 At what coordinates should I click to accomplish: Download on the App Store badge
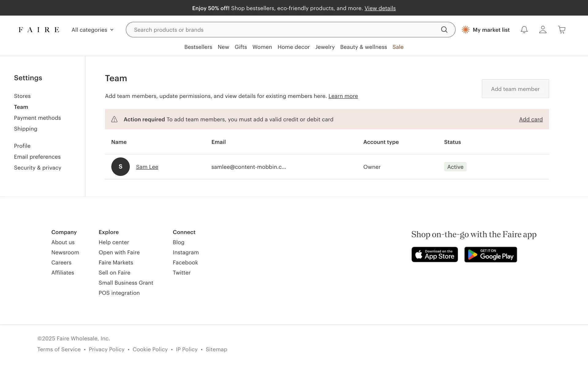[x=435, y=255]
